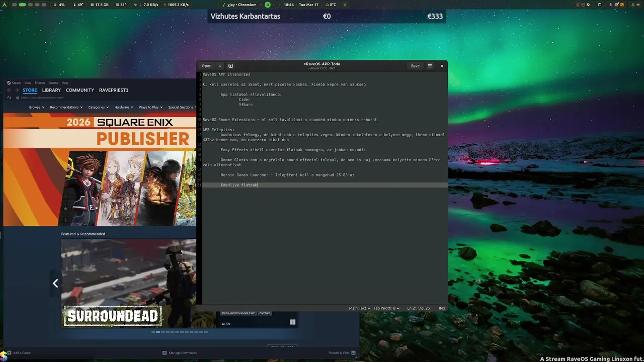This screenshot has height=362, width=644.
Task: Click the Steam forward navigation arrow
Action: 17,90
